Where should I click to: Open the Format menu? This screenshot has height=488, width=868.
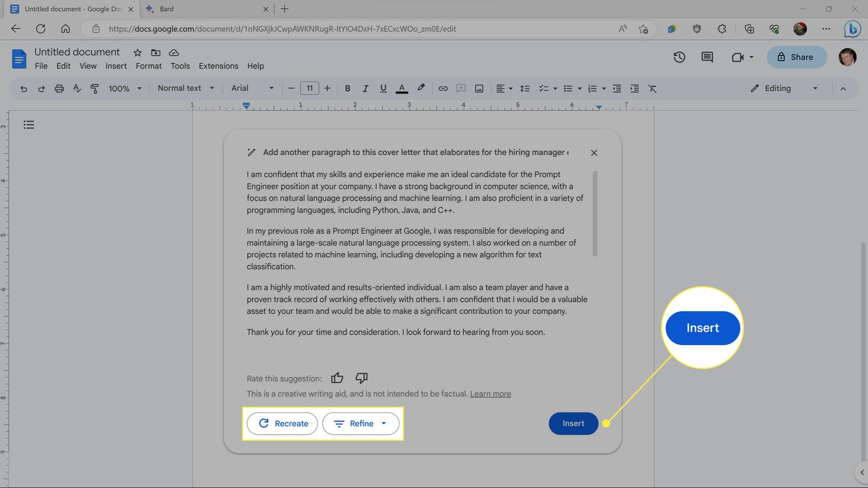coord(149,66)
